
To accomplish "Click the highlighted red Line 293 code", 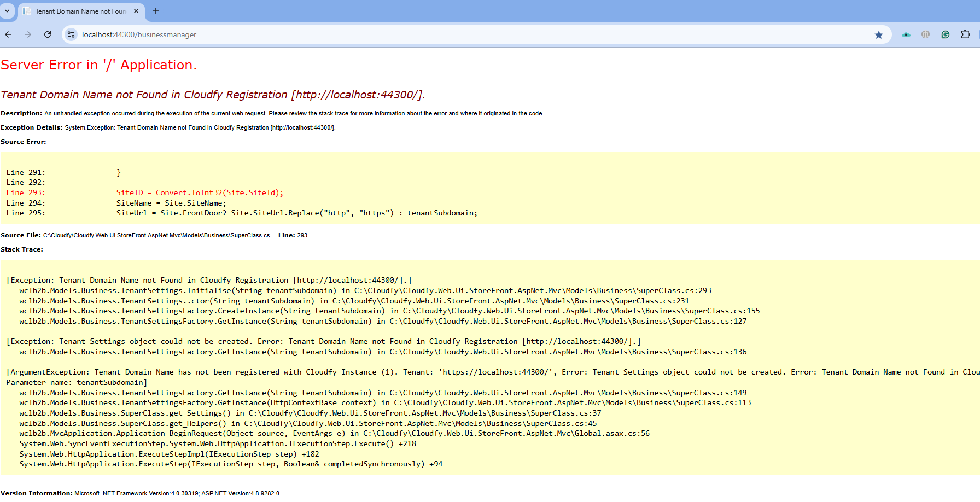I will pos(200,192).
